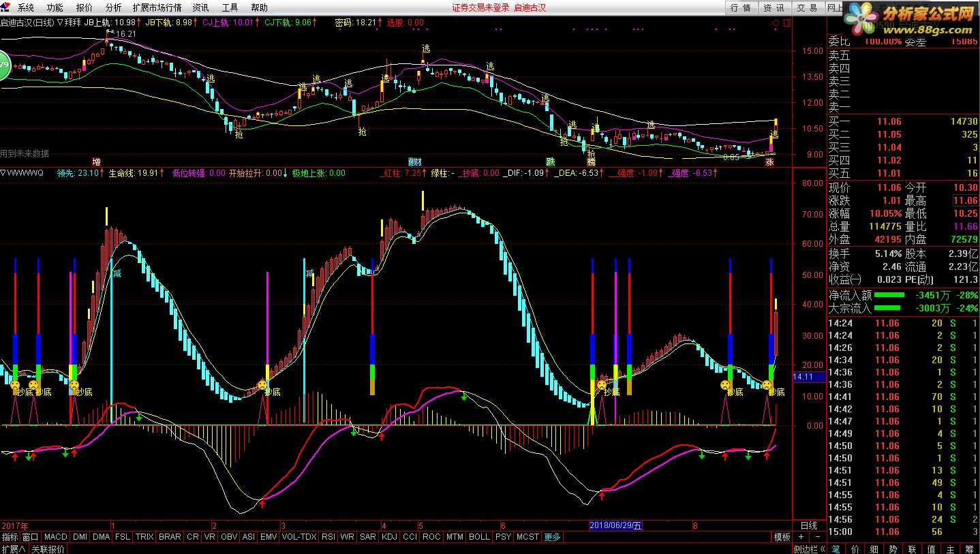This screenshot has height=554, width=980.
Task: Open the 关联报价 tab
Action: coord(48,549)
